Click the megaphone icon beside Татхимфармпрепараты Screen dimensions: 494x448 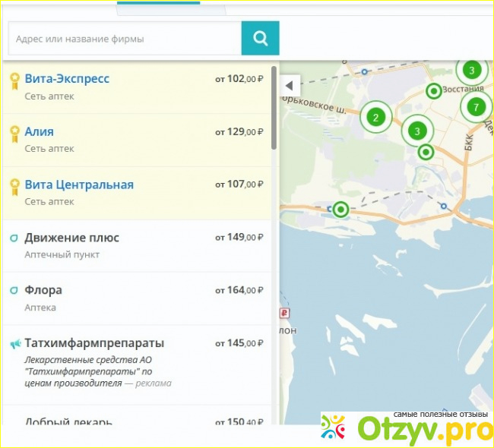tap(14, 344)
